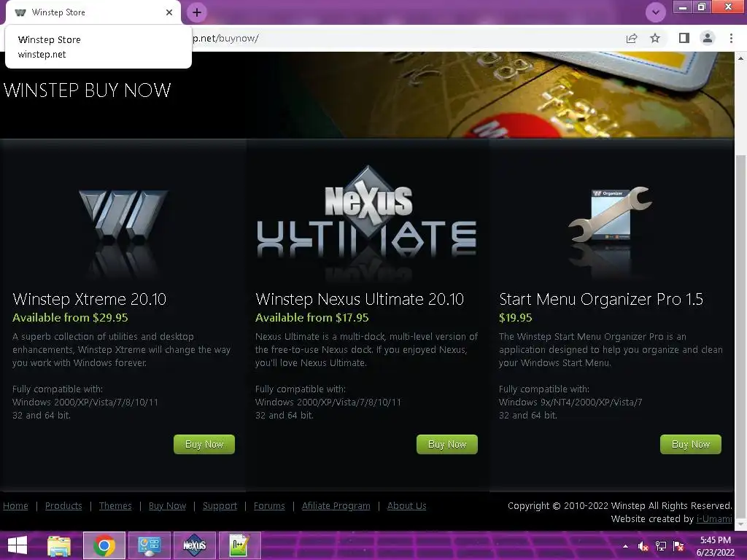
Task: Open the Notepad++ taskbar icon
Action: click(x=239, y=545)
